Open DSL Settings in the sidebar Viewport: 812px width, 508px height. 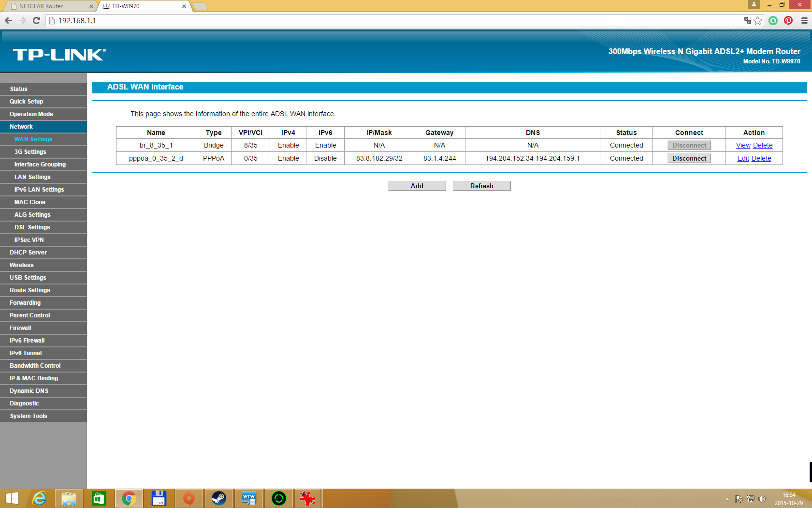pos(32,227)
